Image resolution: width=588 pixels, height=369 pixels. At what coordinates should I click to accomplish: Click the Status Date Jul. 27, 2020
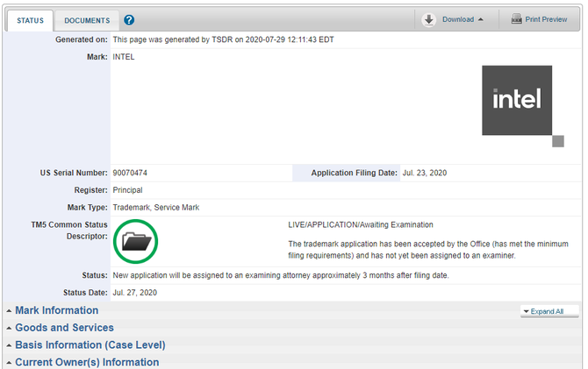134,293
